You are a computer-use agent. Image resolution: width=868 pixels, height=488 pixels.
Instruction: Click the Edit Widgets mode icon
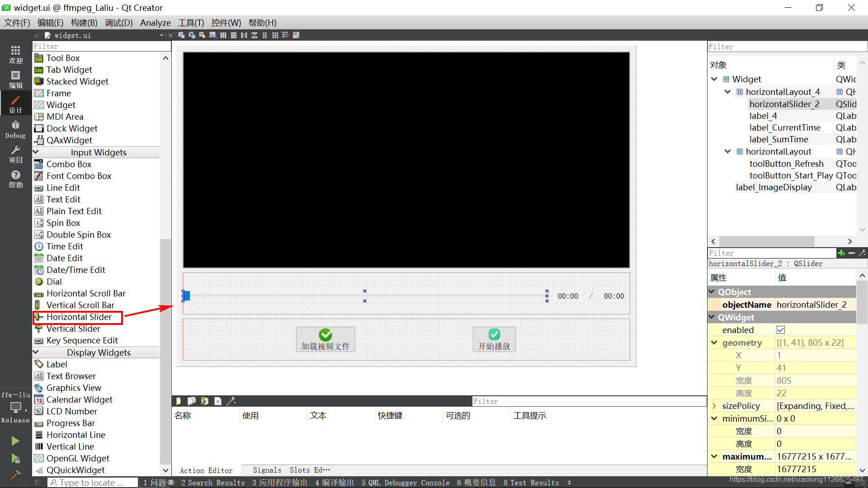point(181,35)
